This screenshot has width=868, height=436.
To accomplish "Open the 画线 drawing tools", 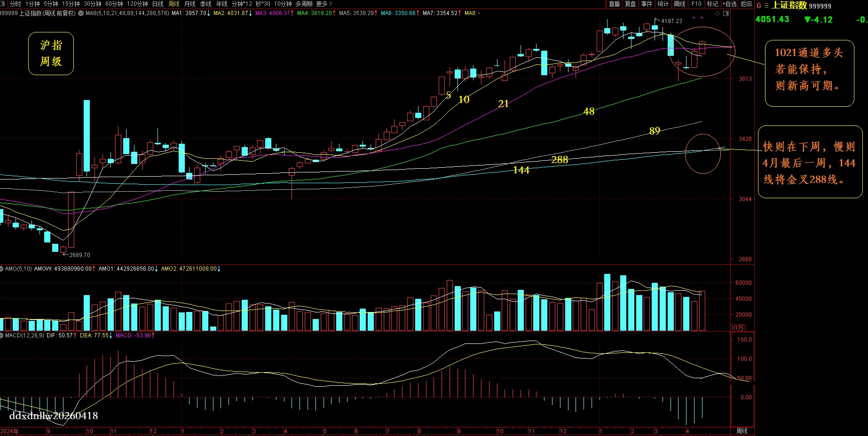I will pos(679,4).
